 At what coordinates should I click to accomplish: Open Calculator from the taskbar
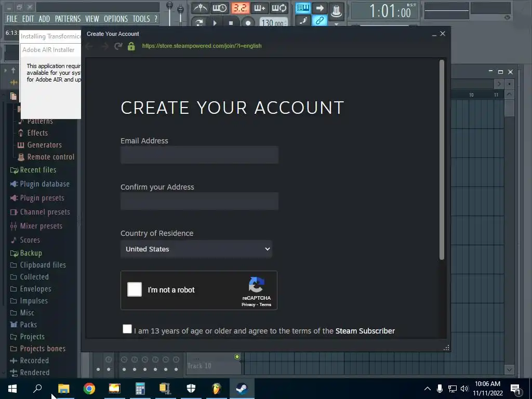point(140,389)
